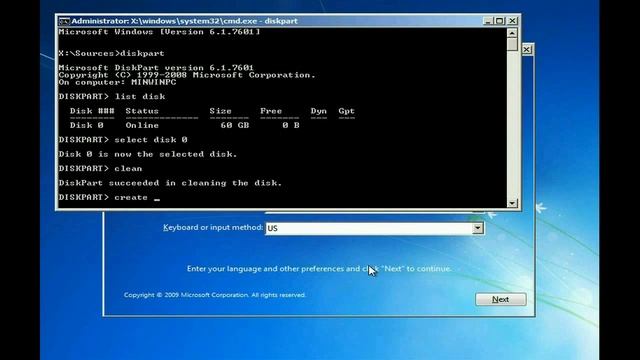Click the console title bar text
The width and height of the screenshot is (640, 360).
pyautogui.click(x=184, y=21)
